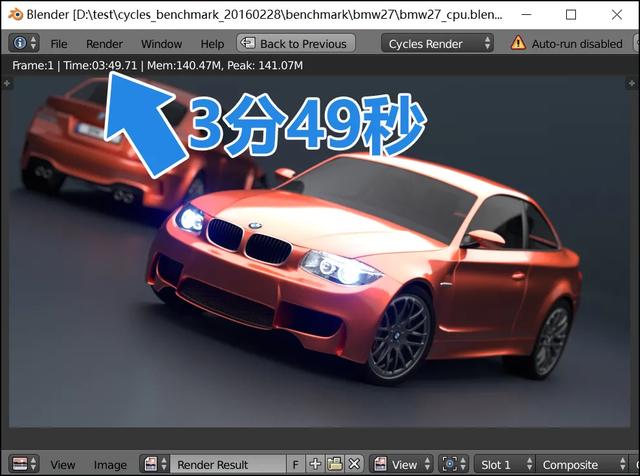Open the Window menu
The height and width of the screenshot is (476, 640).
tap(161, 44)
